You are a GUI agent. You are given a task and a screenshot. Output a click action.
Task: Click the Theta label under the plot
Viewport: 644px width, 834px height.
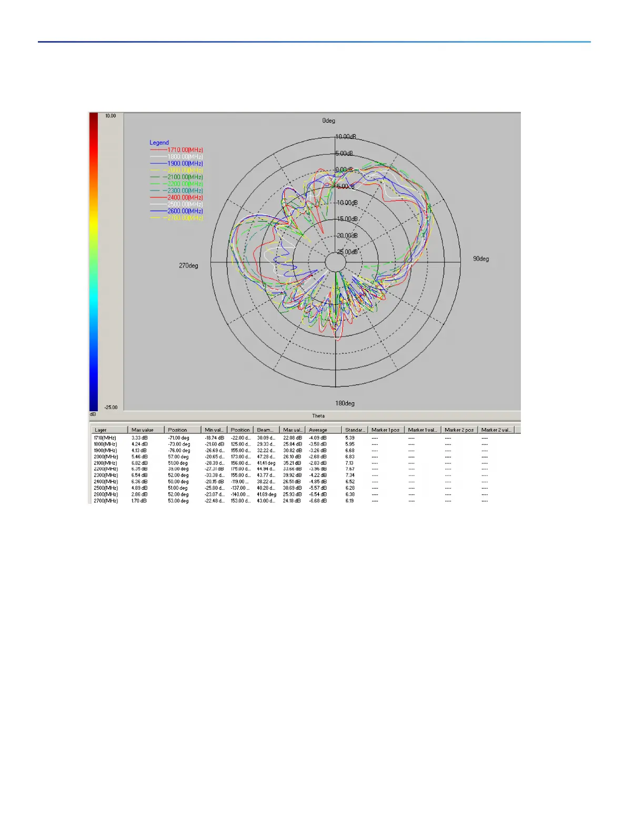[x=318, y=416]
